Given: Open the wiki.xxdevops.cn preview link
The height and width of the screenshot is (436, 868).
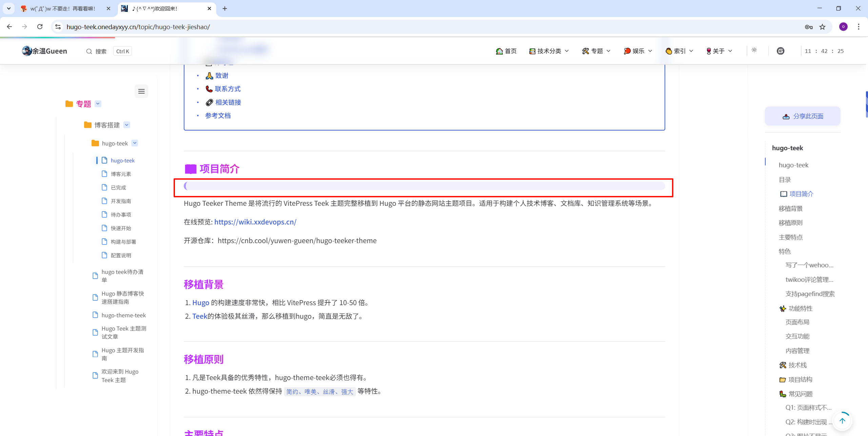Looking at the screenshot, I should [x=255, y=222].
